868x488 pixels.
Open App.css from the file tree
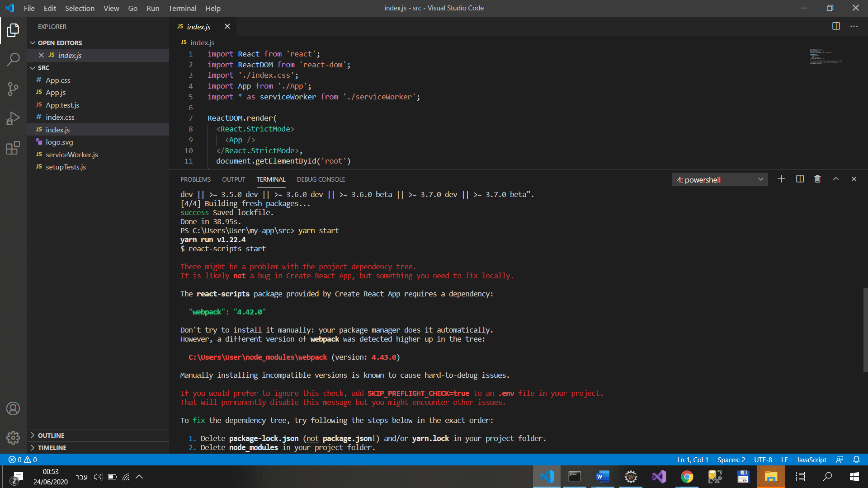pyautogui.click(x=58, y=80)
